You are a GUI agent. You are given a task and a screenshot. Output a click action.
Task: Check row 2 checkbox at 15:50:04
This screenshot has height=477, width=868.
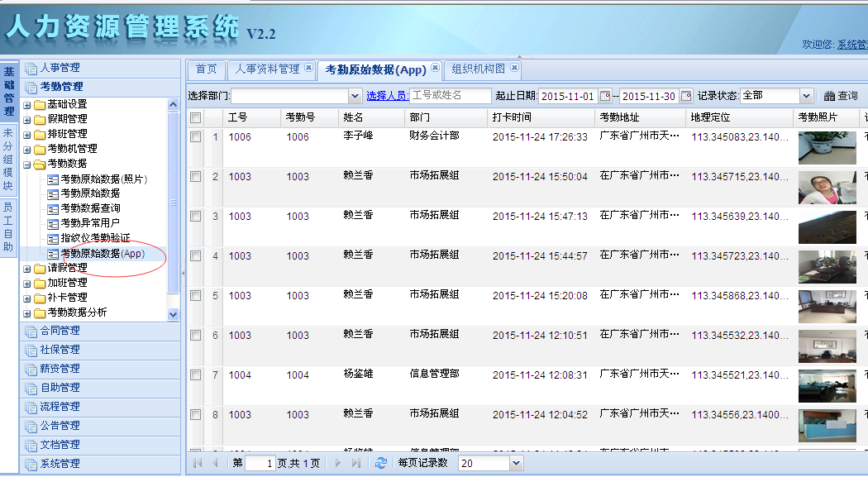(x=195, y=177)
